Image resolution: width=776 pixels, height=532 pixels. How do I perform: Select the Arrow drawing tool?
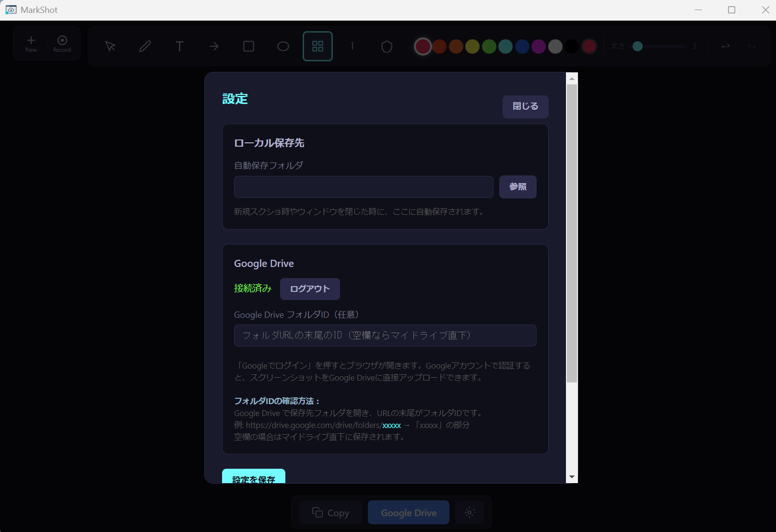pyautogui.click(x=214, y=46)
